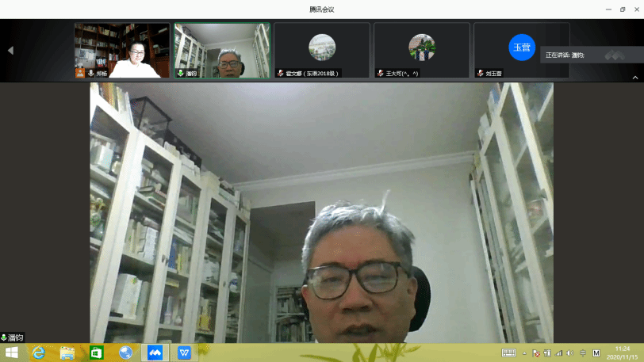Viewport: 644px width, 362px height.
Task: Select the green-highlighted active speaker thumbnail
Action: (x=222, y=50)
